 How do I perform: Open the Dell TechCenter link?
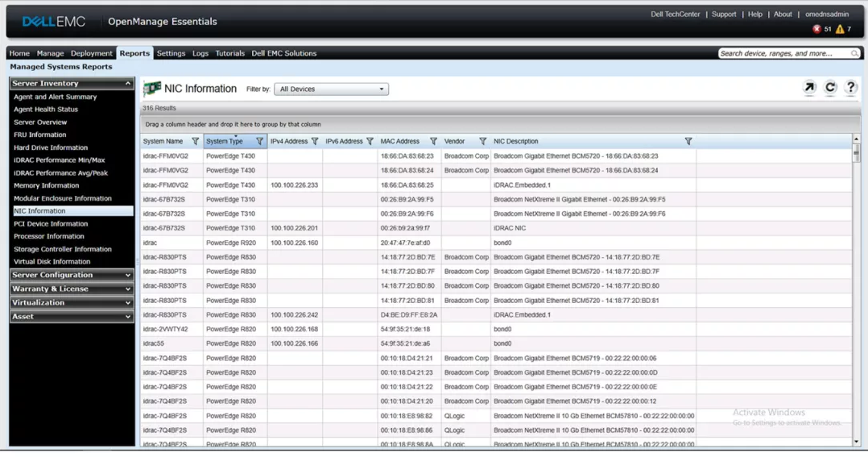pyautogui.click(x=676, y=15)
